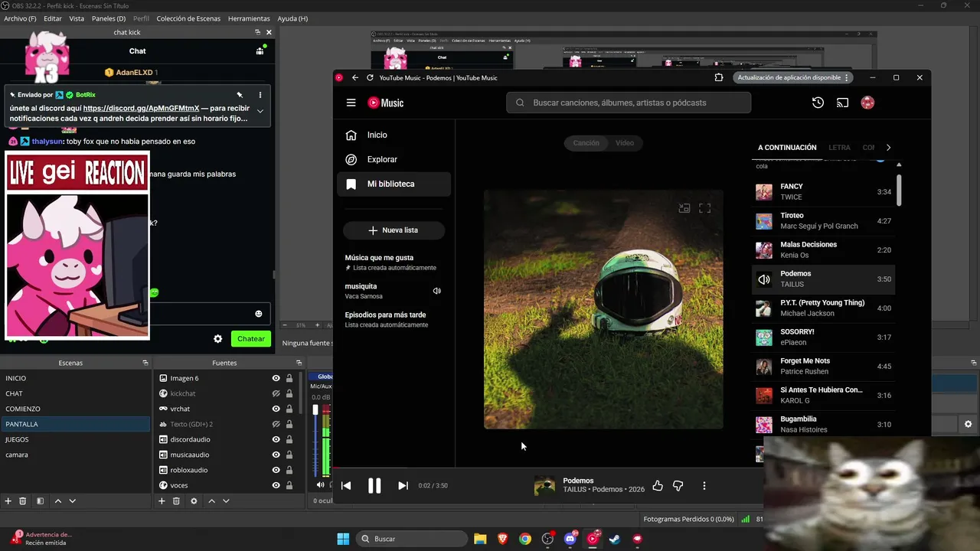
Task: Open the YouTube Music account avatar
Action: [867, 103]
